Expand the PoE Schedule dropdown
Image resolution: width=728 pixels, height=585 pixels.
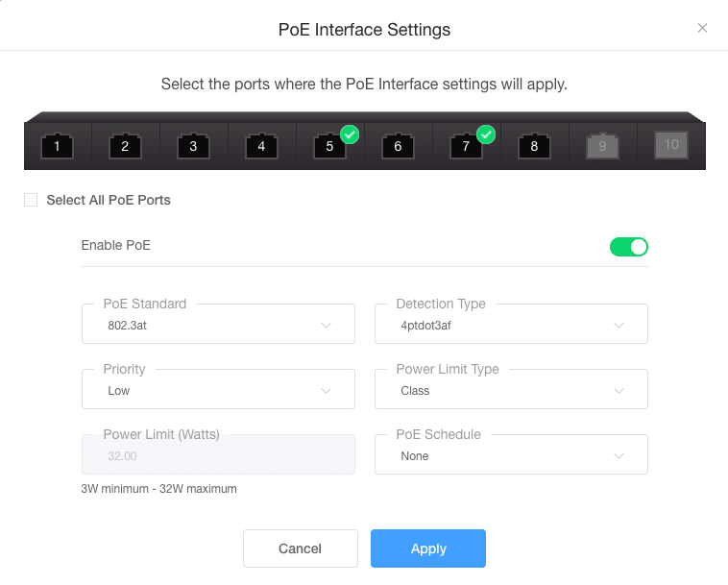[511, 454]
